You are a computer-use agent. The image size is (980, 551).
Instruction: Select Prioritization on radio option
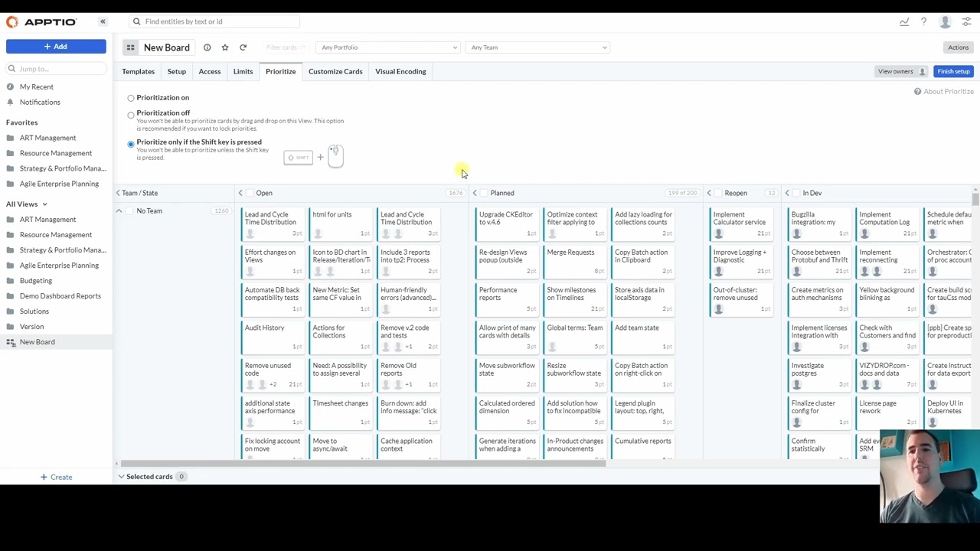click(x=131, y=98)
